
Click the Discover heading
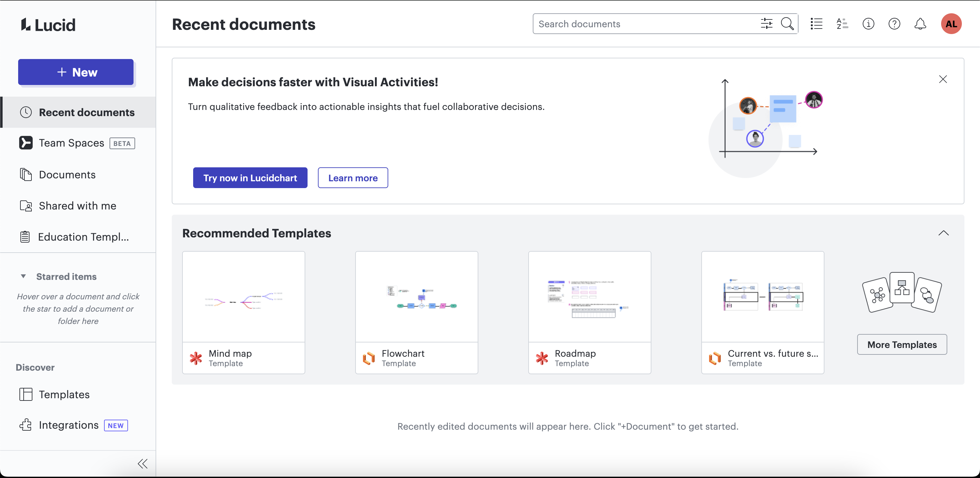pos(35,367)
